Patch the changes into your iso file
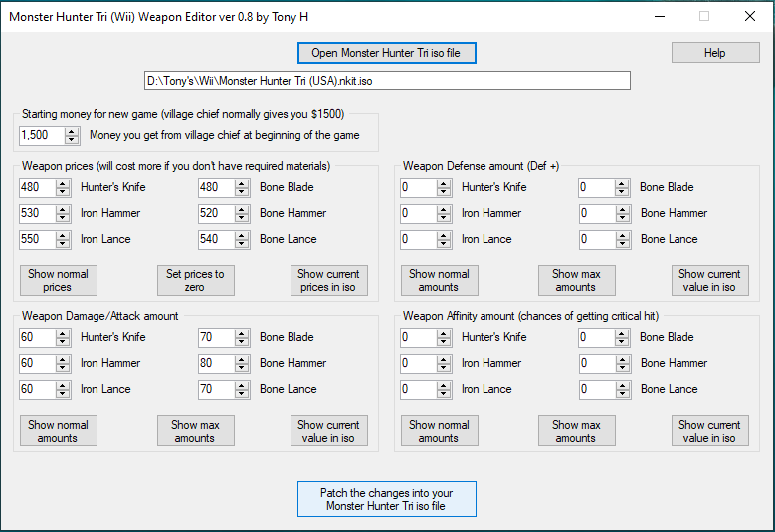The width and height of the screenshot is (775, 532). (386, 499)
